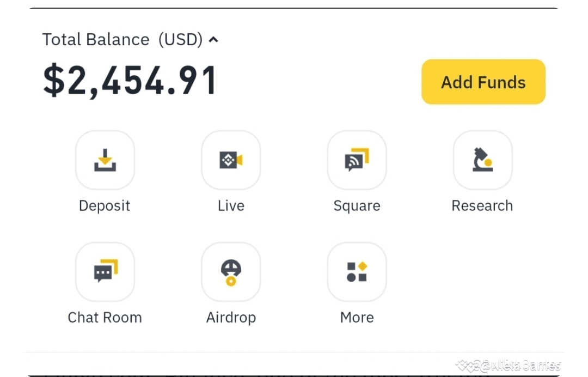Screen dimensions: 588x377
Task: Open the Square feed icon
Action: click(x=357, y=160)
